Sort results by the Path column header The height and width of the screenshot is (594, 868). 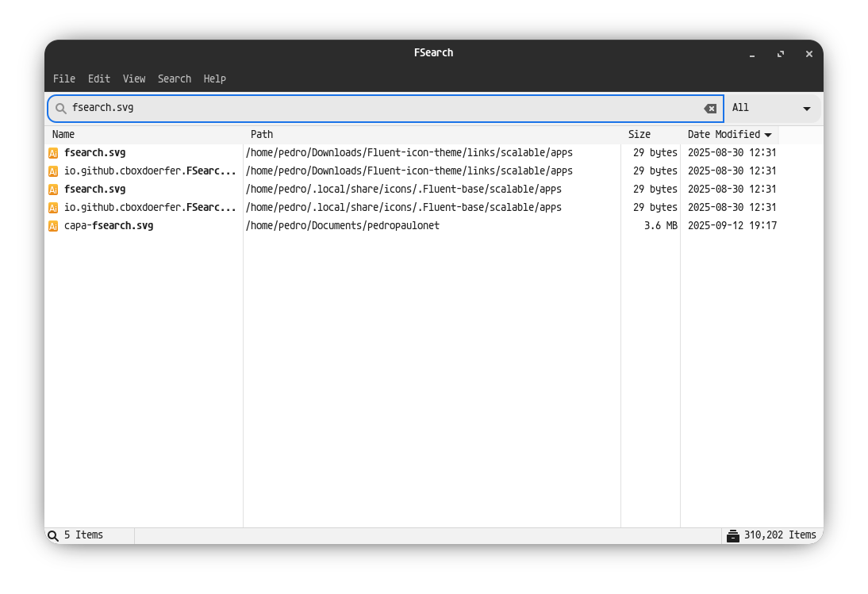[262, 135]
